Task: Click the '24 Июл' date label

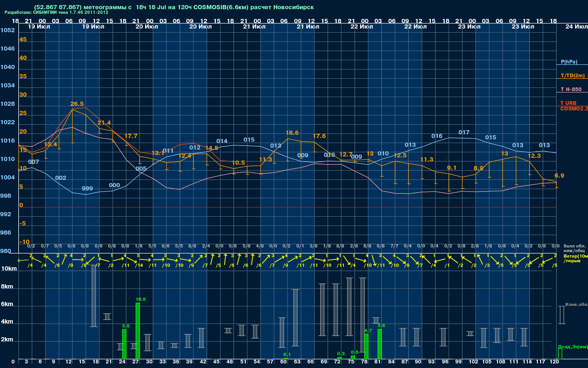Action: [576, 27]
